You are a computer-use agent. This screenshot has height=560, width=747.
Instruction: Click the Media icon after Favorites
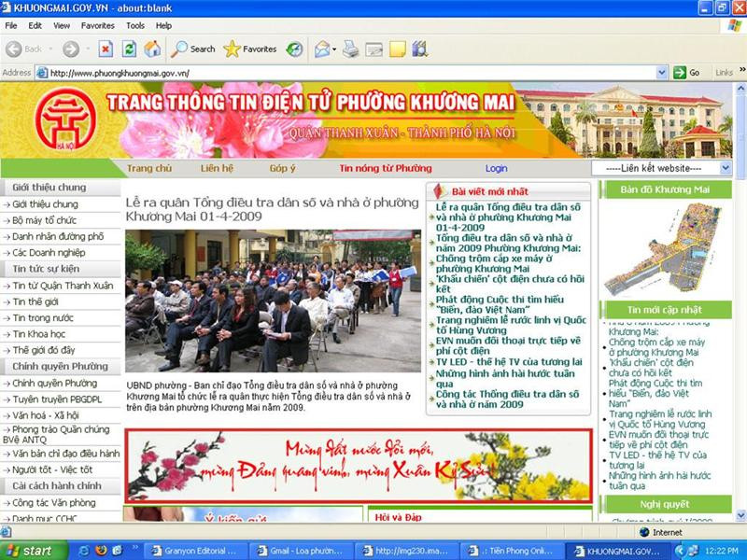[294, 49]
